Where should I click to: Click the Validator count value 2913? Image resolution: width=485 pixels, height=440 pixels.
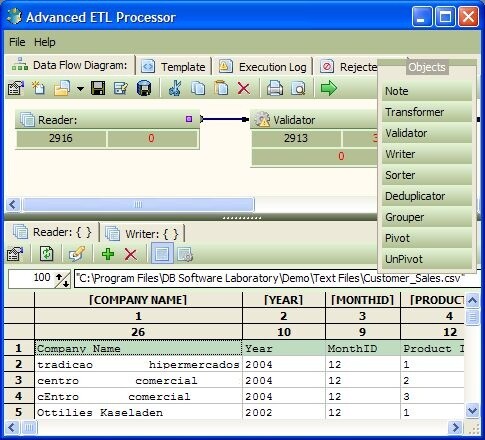coord(296,138)
